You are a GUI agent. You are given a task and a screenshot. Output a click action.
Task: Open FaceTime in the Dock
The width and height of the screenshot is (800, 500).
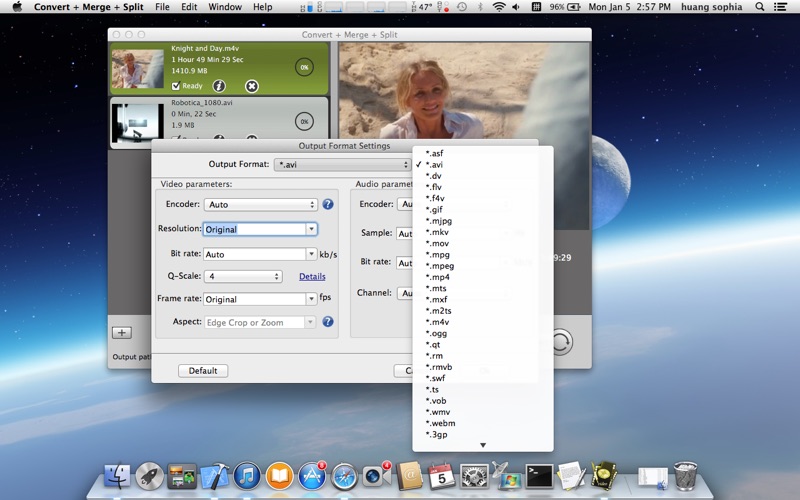click(377, 476)
